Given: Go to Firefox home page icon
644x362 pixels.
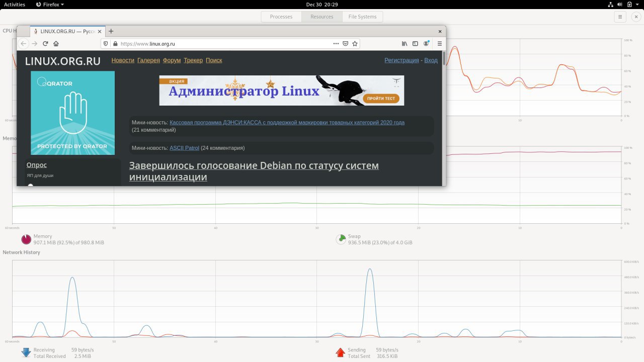Looking at the screenshot, I should pyautogui.click(x=56, y=44).
